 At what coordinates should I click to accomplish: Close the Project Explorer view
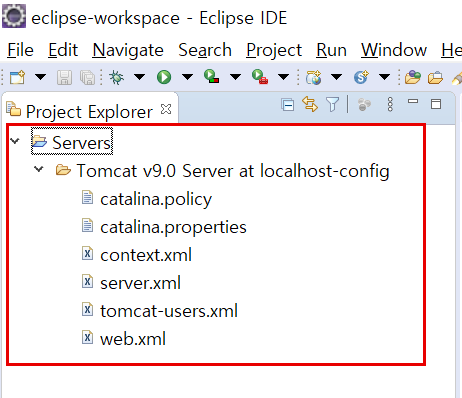[166, 109]
